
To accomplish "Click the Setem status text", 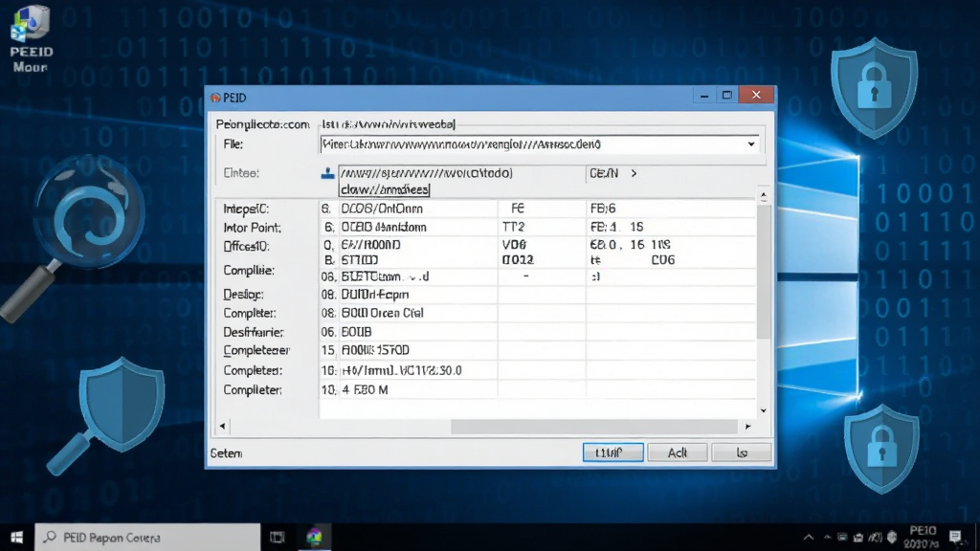I will [x=226, y=453].
